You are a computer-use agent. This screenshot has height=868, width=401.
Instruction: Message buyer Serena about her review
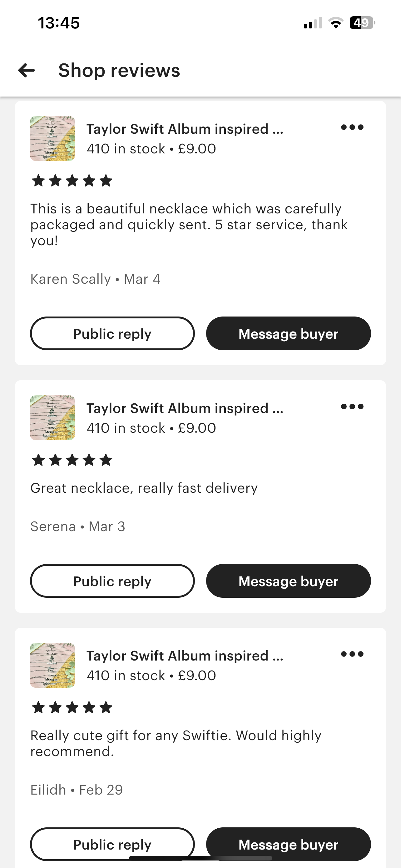(x=288, y=581)
